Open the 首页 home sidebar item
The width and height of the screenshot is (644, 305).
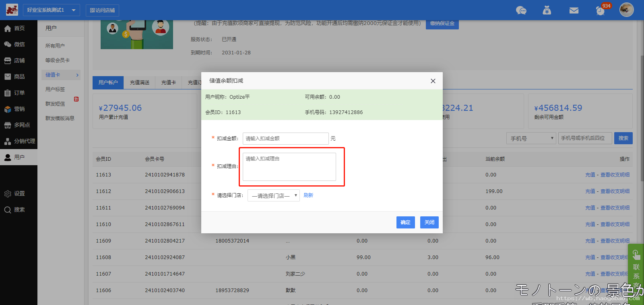pyautogui.click(x=19, y=28)
